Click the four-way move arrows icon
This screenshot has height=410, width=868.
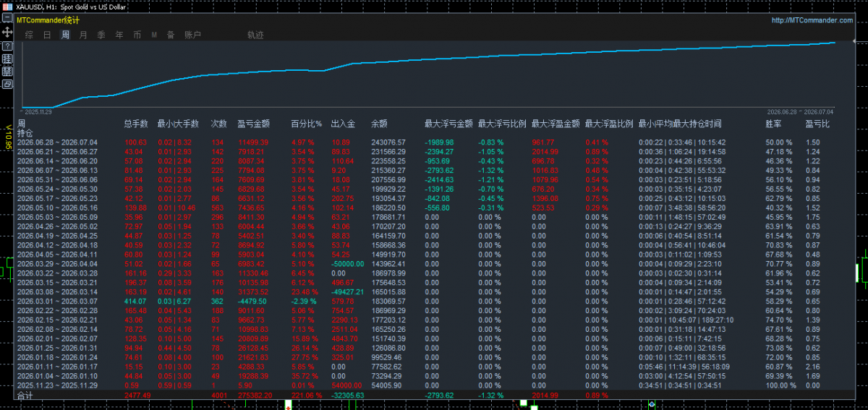[7, 33]
